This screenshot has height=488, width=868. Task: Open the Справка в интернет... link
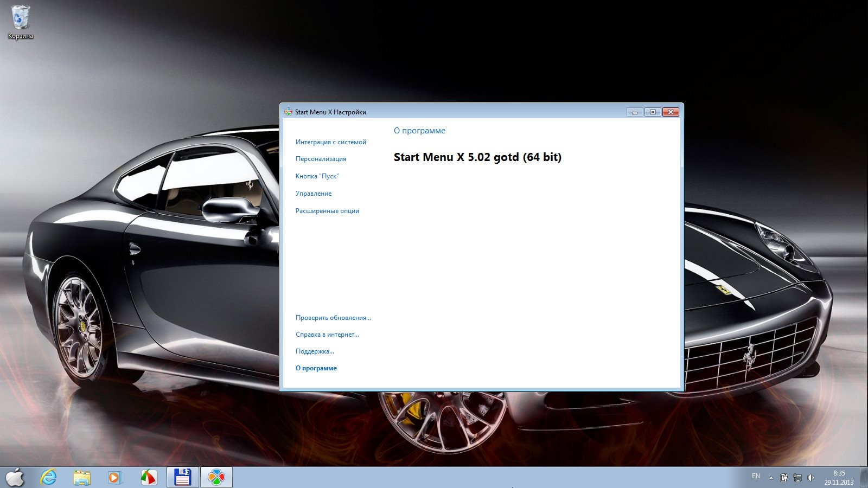pos(327,335)
